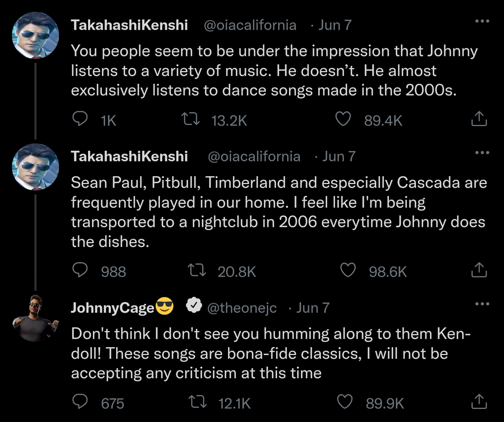Reply to JohnnyCage's tweet
The width and height of the screenshot is (504, 422).
80,402
